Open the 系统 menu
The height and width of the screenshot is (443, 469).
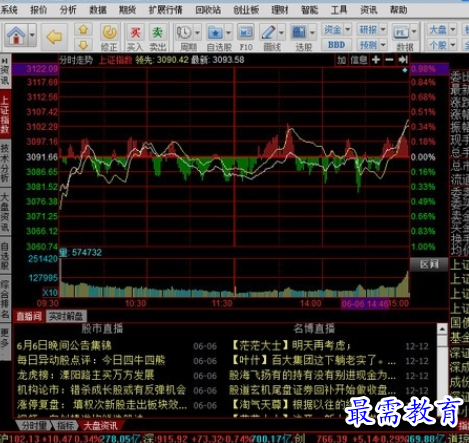pyautogui.click(x=9, y=10)
